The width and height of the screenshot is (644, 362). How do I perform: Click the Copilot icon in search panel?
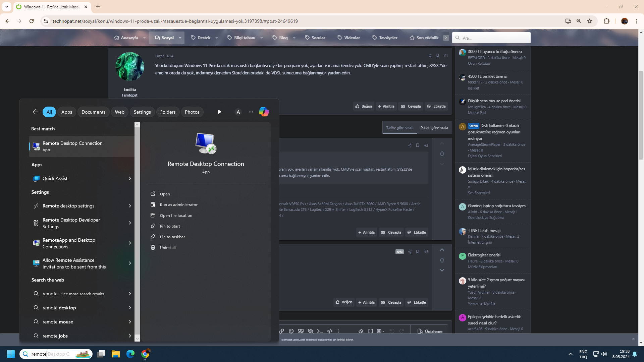[x=264, y=112]
